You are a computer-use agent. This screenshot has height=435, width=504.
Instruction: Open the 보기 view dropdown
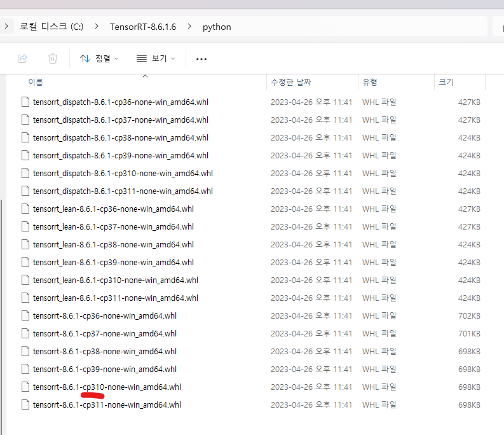coord(156,59)
